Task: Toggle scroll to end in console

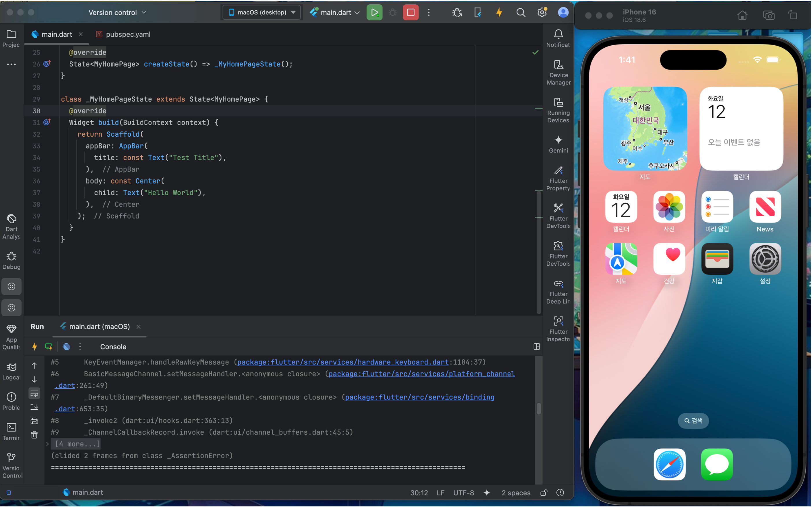Action: pos(34,407)
